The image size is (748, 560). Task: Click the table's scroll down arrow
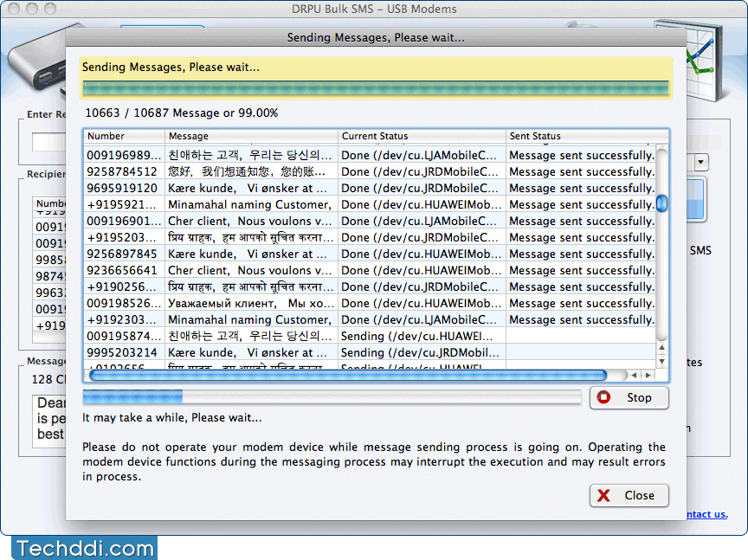(x=661, y=362)
